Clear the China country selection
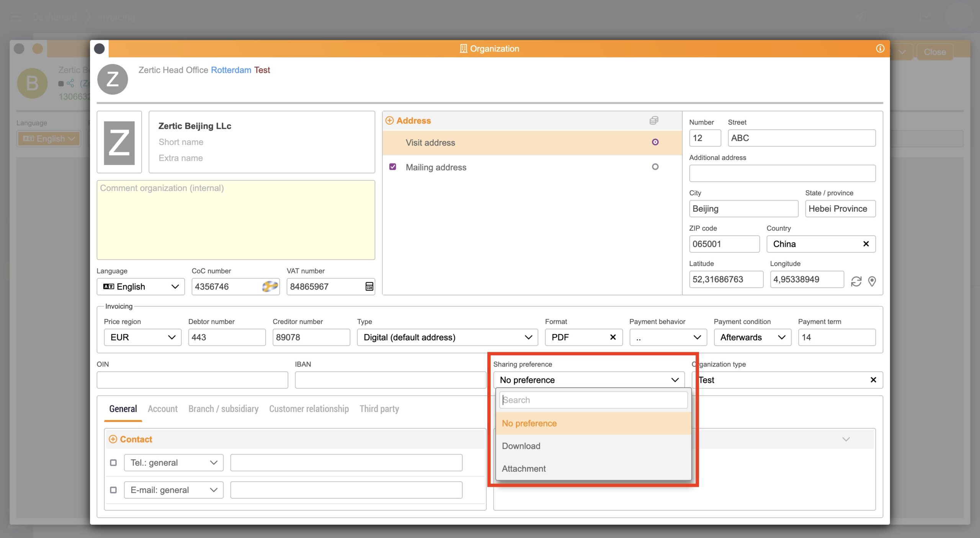This screenshot has width=980, height=538. (866, 244)
